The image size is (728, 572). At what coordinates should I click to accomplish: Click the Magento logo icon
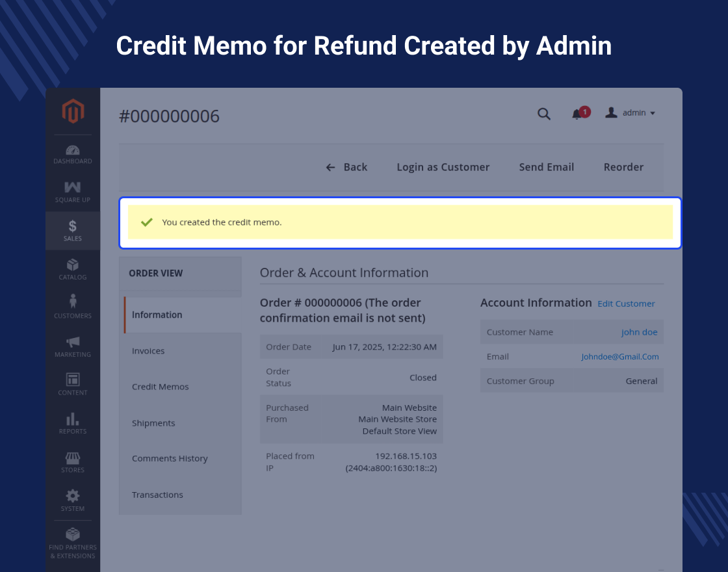73,112
